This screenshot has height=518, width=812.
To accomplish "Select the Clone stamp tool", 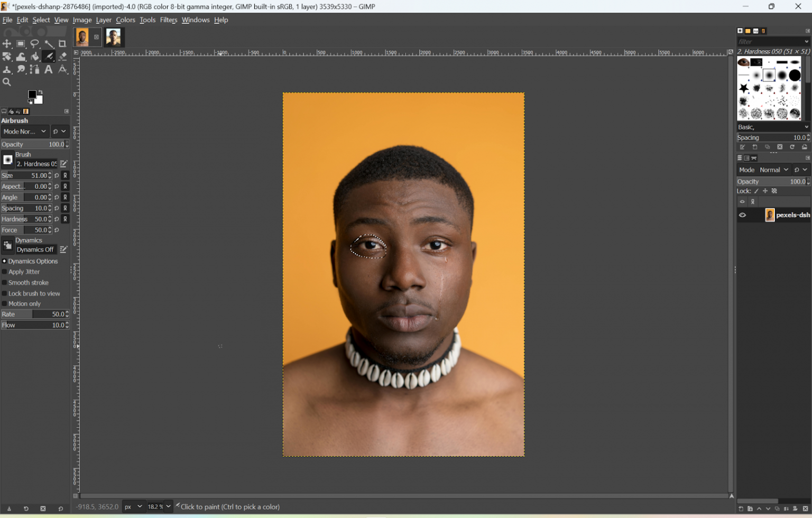I will tap(7, 69).
